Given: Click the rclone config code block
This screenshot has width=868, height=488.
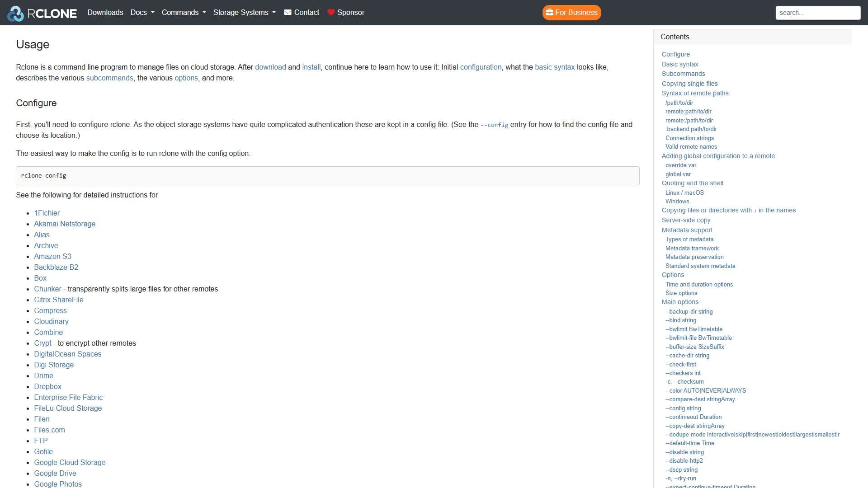Looking at the screenshot, I should click(x=327, y=176).
